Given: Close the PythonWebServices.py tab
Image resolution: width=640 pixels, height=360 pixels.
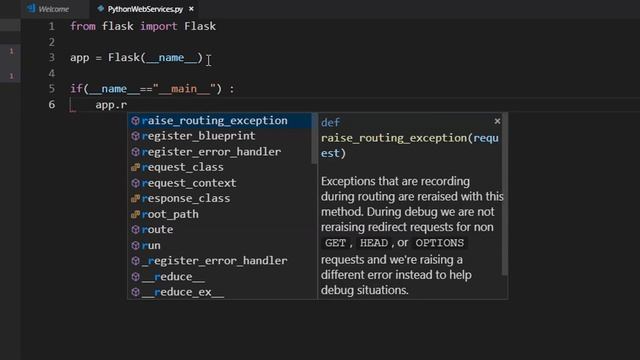Looking at the screenshot, I should pyautogui.click(x=191, y=9).
